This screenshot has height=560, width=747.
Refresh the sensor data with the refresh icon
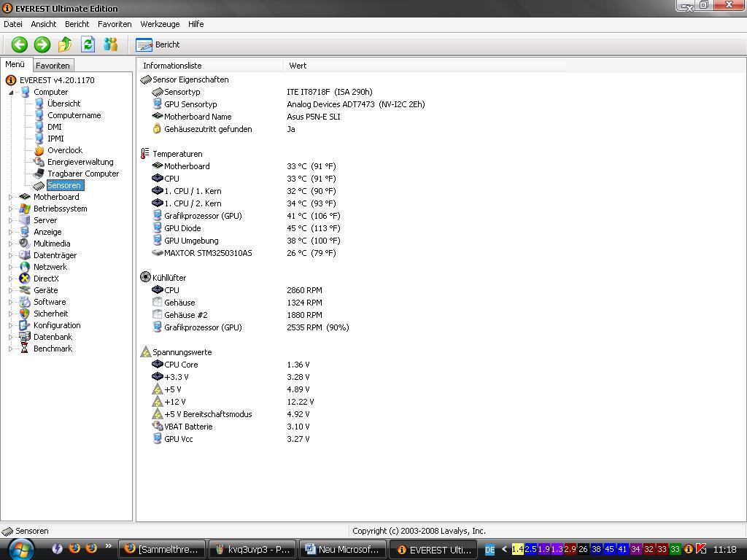[x=88, y=44]
